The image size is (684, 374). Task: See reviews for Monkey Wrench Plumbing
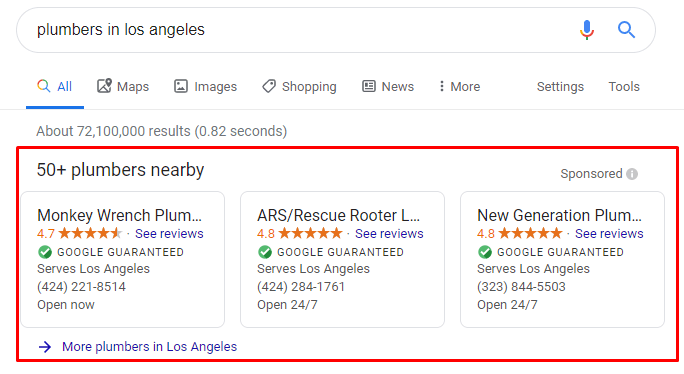pos(169,234)
